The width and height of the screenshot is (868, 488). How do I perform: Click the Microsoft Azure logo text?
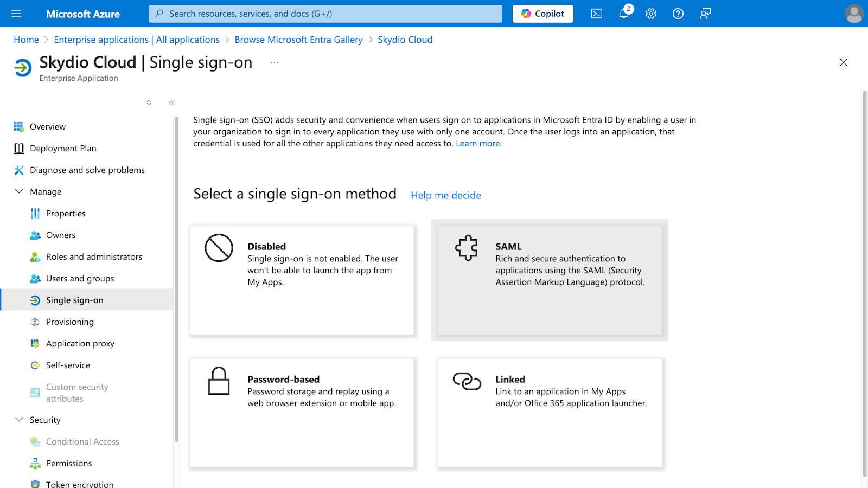click(x=83, y=14)
